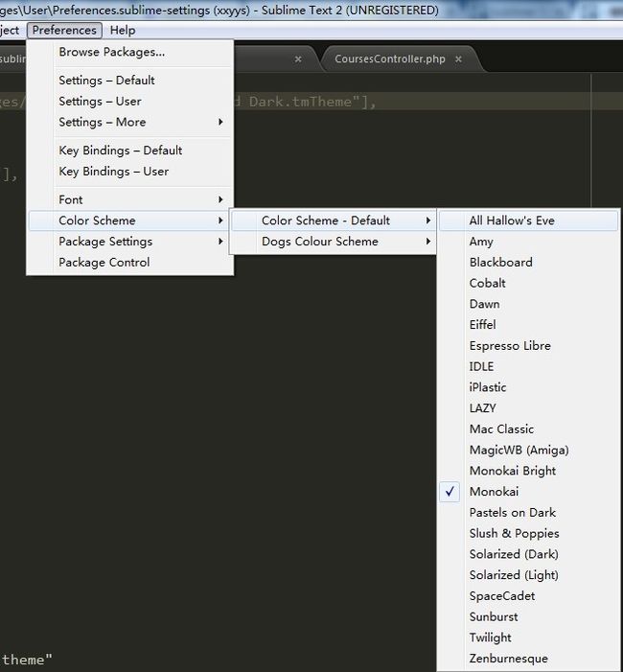The height and width of the screenshot is (672, 623).
Task: Select the IDLE color scheme
Action: point(529,366)
